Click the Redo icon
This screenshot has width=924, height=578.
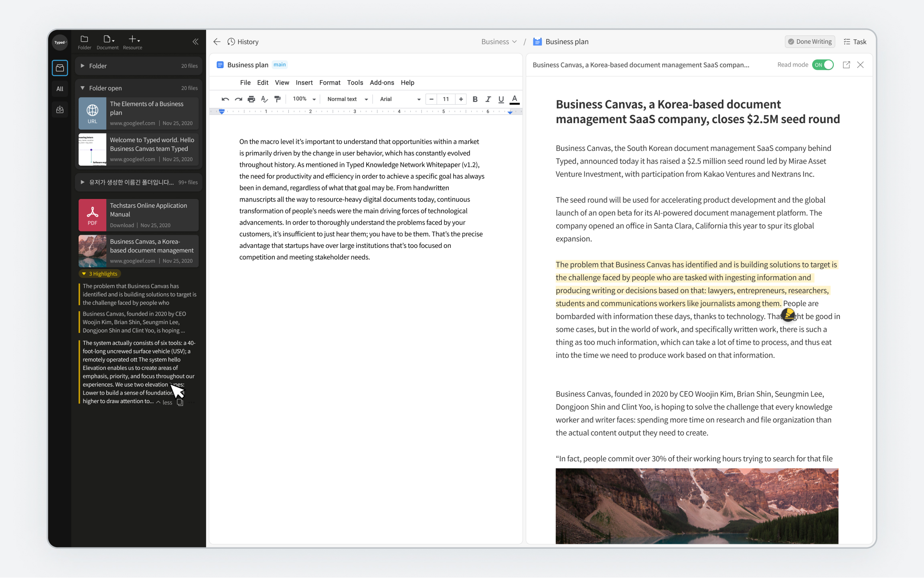point(239,99)
